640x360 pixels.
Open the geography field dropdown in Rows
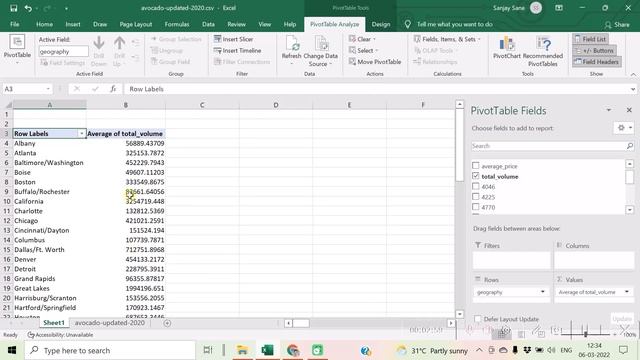click(542, 292)
